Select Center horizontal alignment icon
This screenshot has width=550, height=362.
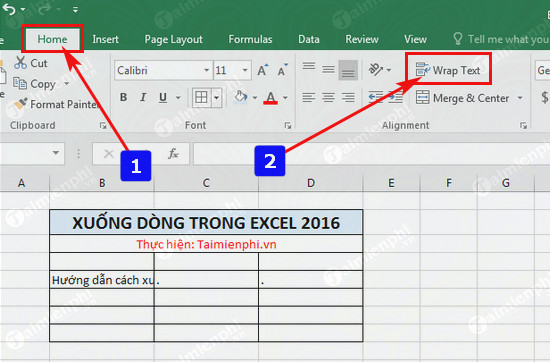coord(328,97)
